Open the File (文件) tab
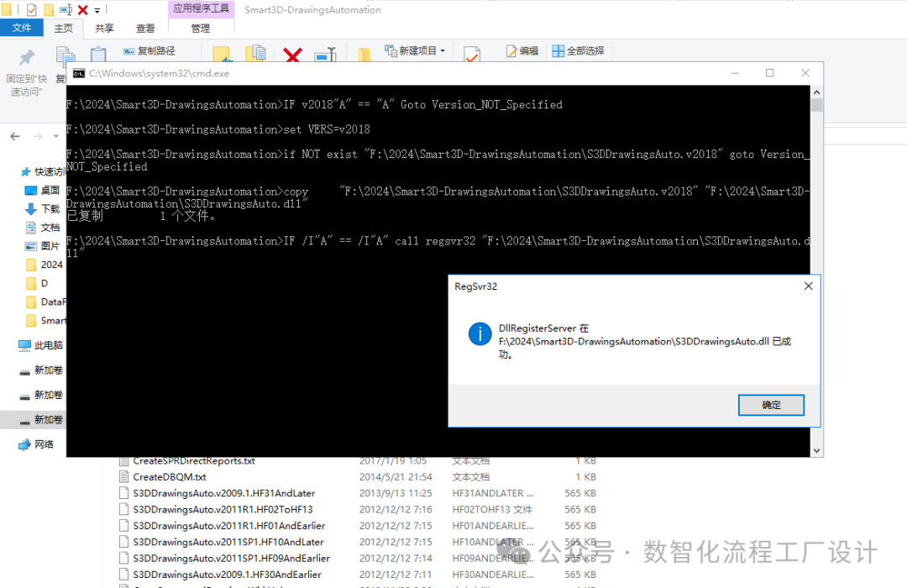The width and height of the screenshot is (907, 588). tap(21, 28)
